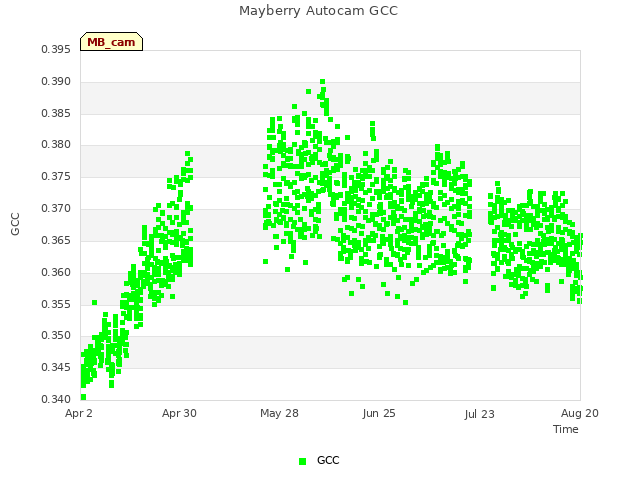Click the highest data point near 0.390
Viewport: 640px width, 480px height.
(x=322, y=82)
